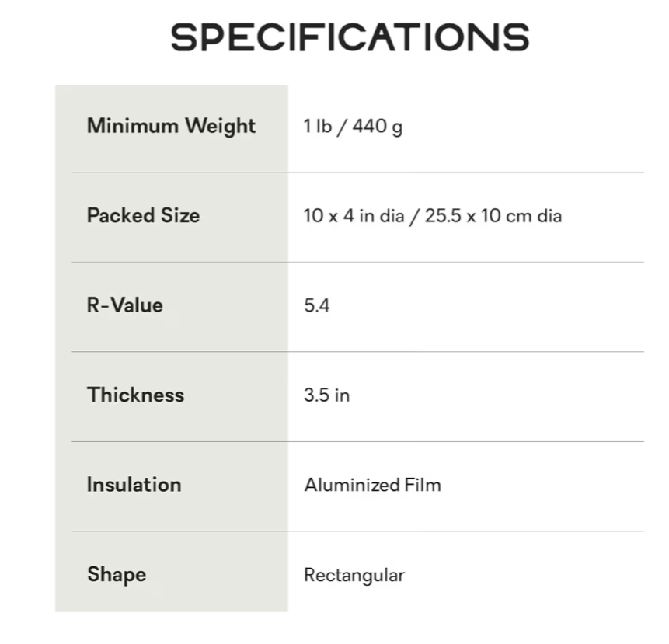Select the 3.5 in thickness value
Screen dimensions: 669x644
pyautogui.click(x=326, y=395)
